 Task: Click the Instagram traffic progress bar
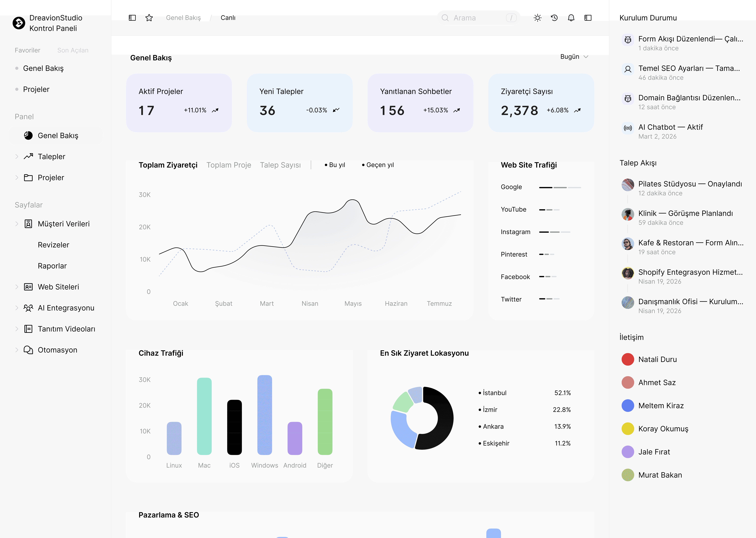(x=555, y=232)
